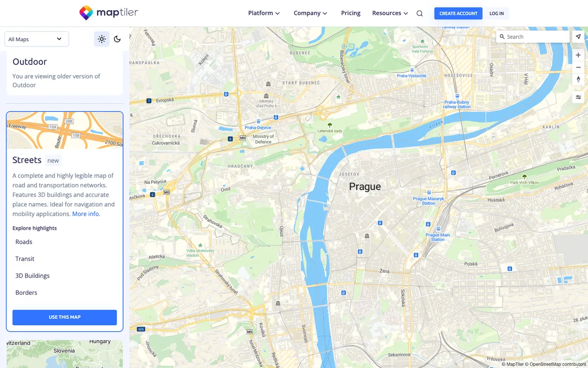Click the Streets map thumbnail
This screenshot has width=588, height=368.
[65, 131]
